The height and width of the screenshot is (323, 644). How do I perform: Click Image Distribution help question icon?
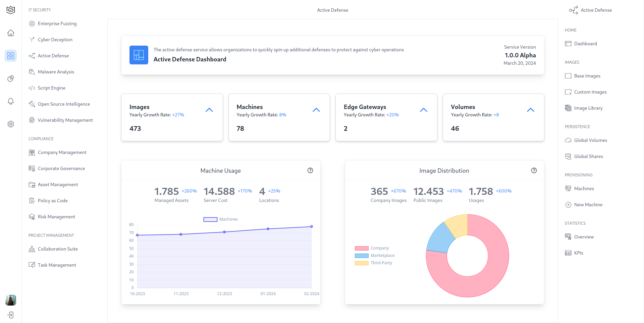[534, 170]
